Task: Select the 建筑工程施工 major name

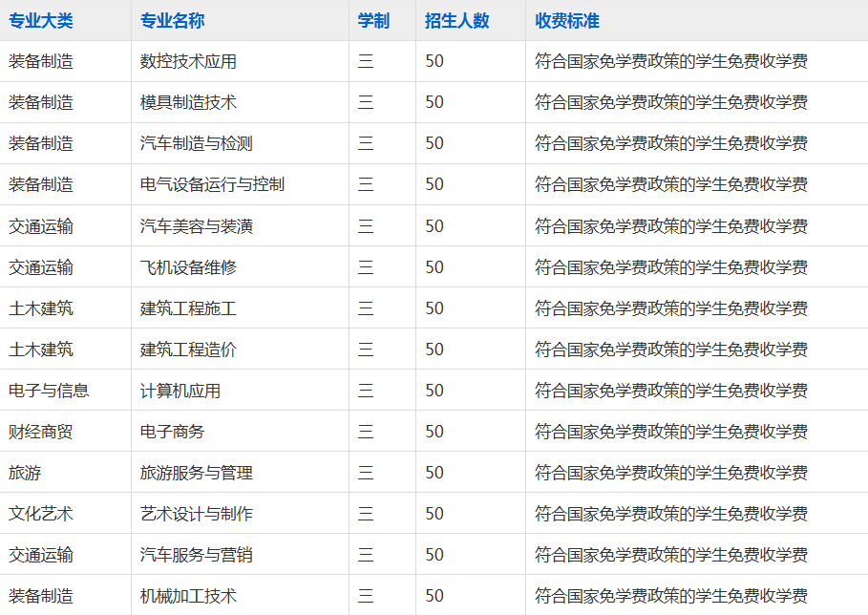Action: coord(188,307)
